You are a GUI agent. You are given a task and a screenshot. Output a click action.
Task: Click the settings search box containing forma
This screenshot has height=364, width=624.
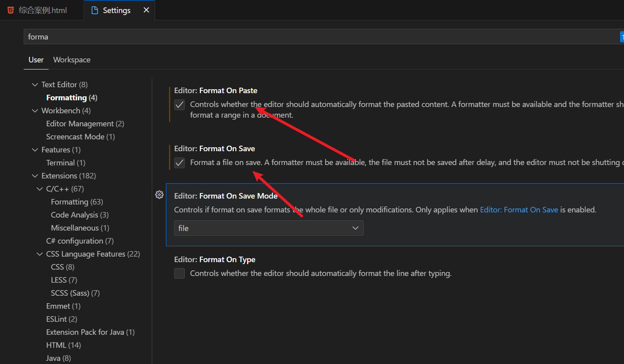[x=316, y=37]
